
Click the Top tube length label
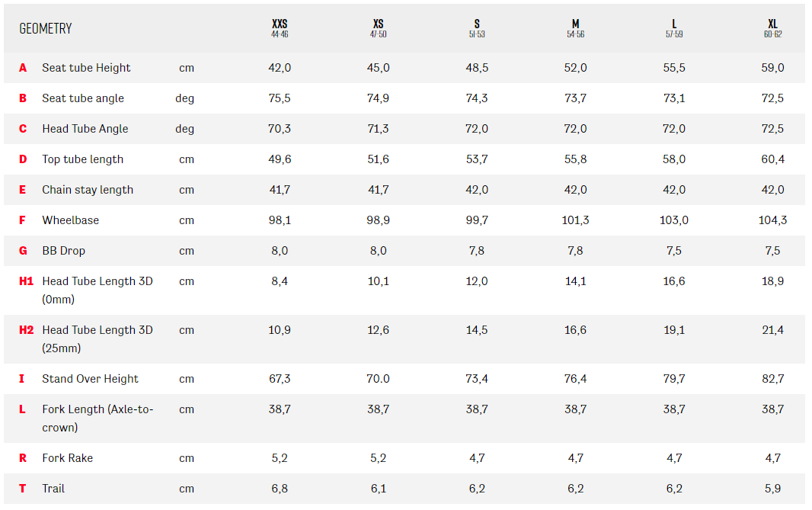82,159
